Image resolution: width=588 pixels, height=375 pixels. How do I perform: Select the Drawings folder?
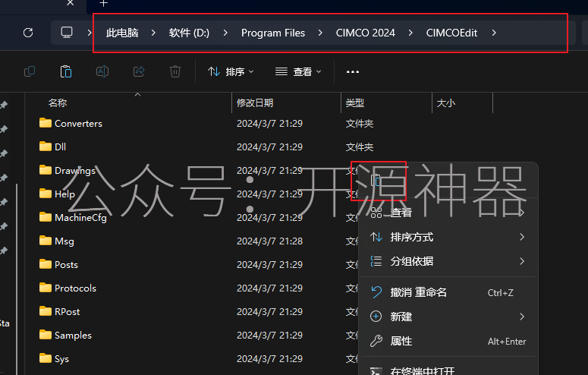coord(74,171)
